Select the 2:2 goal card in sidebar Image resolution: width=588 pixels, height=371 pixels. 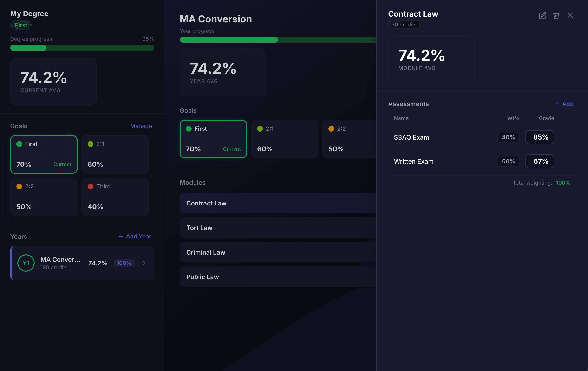coord(44,197)
